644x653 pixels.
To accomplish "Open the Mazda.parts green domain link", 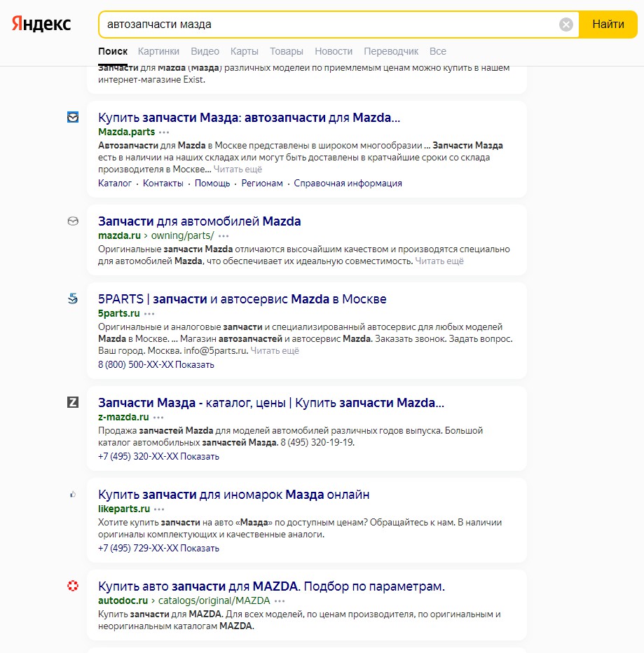I will tap(127, 132).
